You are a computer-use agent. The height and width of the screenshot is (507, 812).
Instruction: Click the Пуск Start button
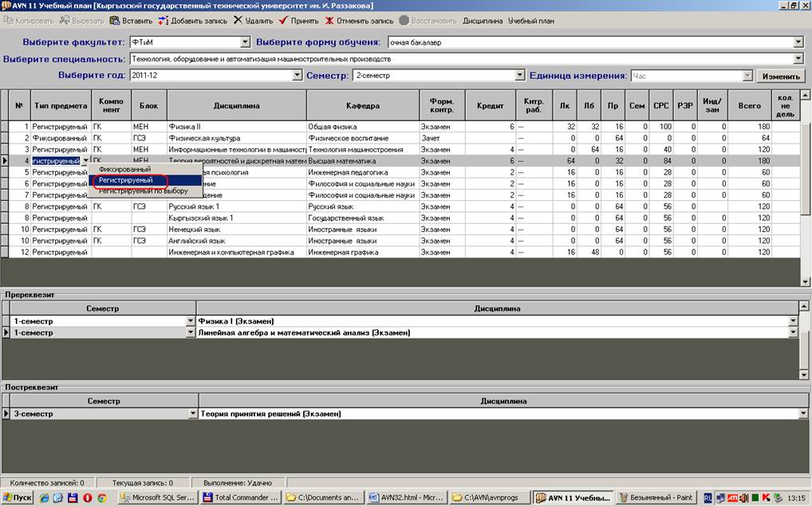[x=18, y=497]
